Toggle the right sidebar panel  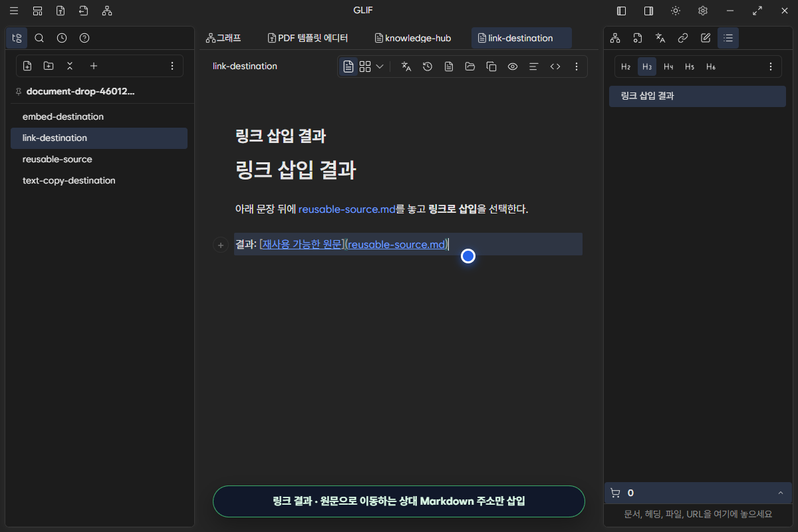coord(648,11)
